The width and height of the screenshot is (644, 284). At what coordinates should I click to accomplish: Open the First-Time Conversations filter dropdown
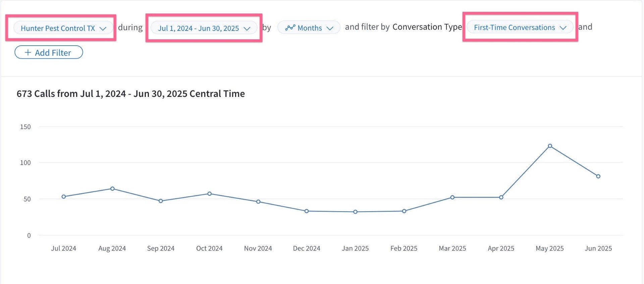[x=520, y=27]
